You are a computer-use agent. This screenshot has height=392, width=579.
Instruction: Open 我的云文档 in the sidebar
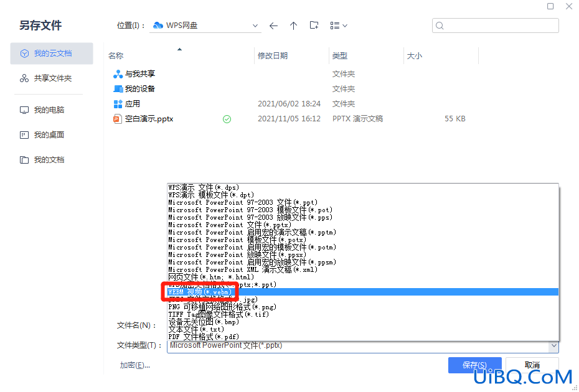tap(52, 54)
